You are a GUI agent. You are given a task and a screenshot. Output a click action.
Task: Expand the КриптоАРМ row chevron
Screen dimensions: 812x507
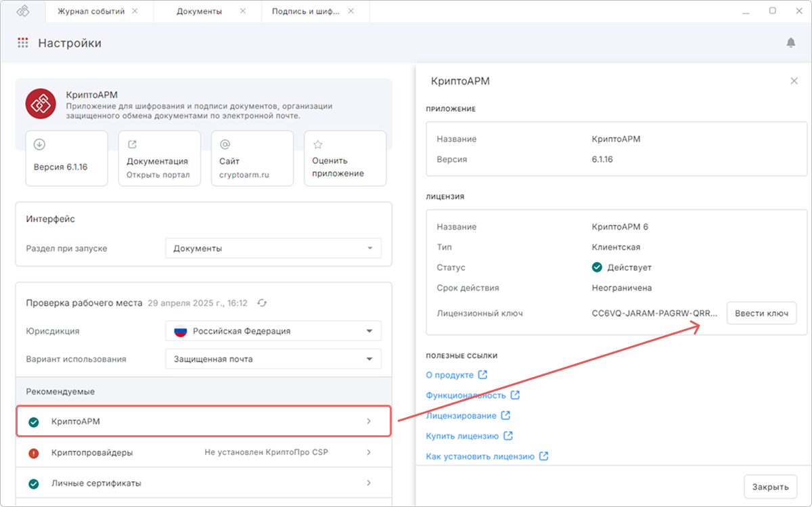pyautogui.click(x=369, y=421)
